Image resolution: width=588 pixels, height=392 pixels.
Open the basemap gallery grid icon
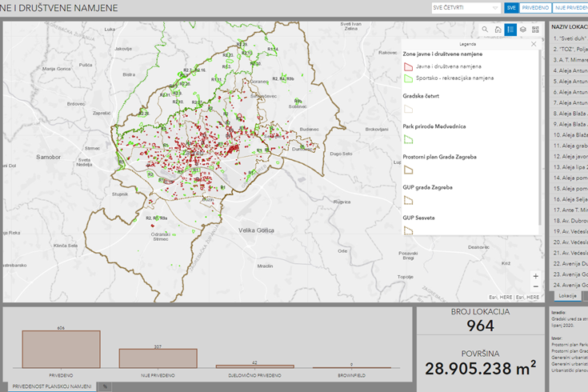535,30
